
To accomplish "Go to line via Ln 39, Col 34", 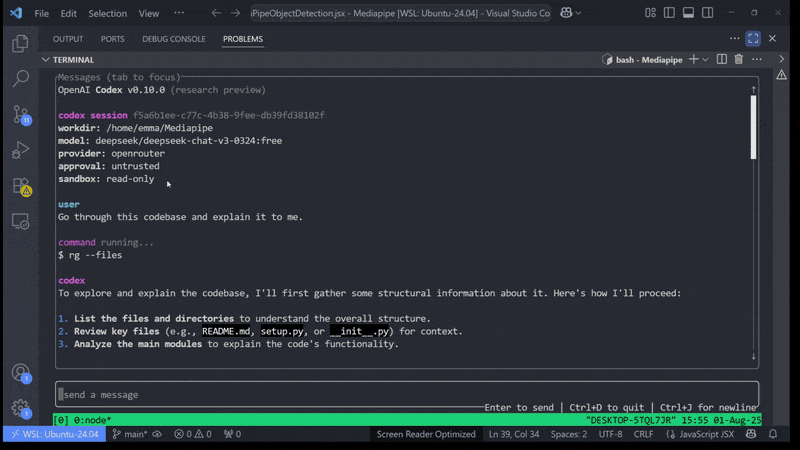I will pos(514,434).
